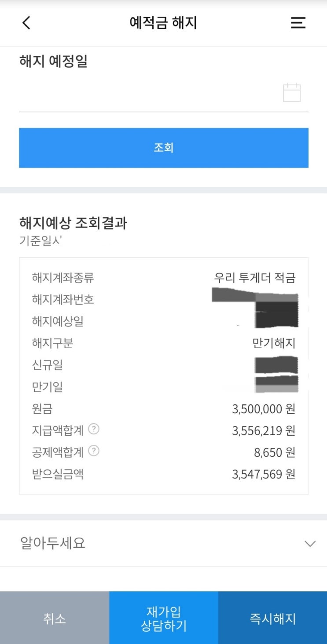Viewport: 327px width, 644px height.
Task: Open the hamburger menu
Action: [x=298, y=23]
